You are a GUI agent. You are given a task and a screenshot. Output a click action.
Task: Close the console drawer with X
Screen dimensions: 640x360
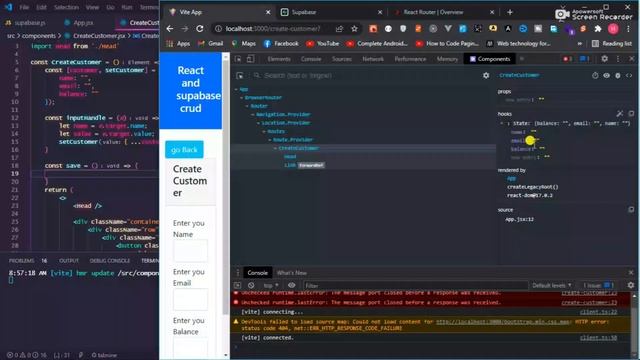point(631,272)
